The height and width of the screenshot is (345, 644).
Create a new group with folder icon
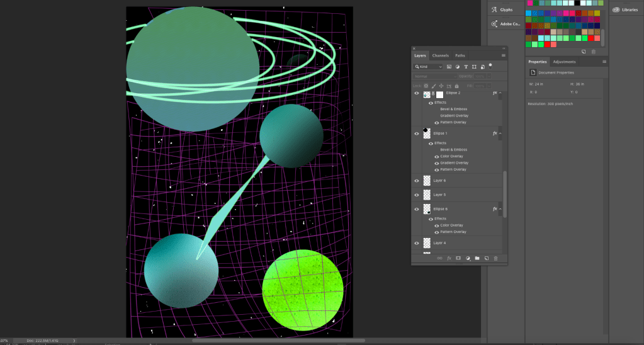(477, 258)
